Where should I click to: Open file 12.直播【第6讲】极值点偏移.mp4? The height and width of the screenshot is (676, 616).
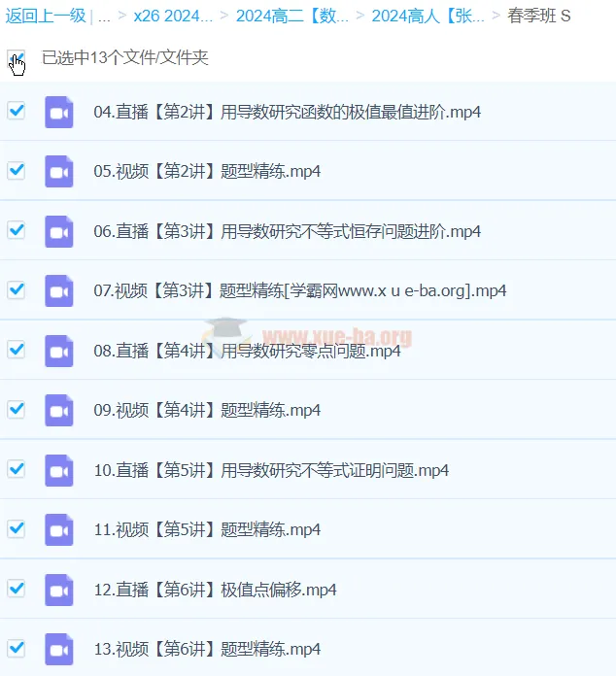216,590
